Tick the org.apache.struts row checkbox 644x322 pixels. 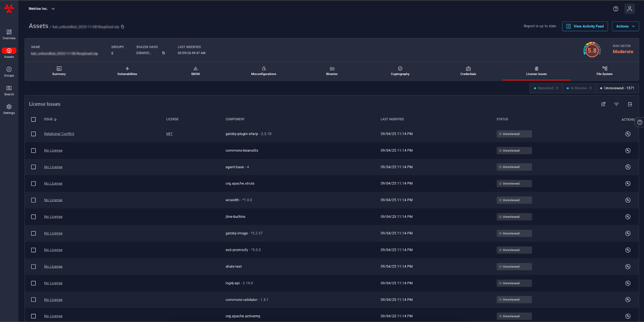click(33, 184)
